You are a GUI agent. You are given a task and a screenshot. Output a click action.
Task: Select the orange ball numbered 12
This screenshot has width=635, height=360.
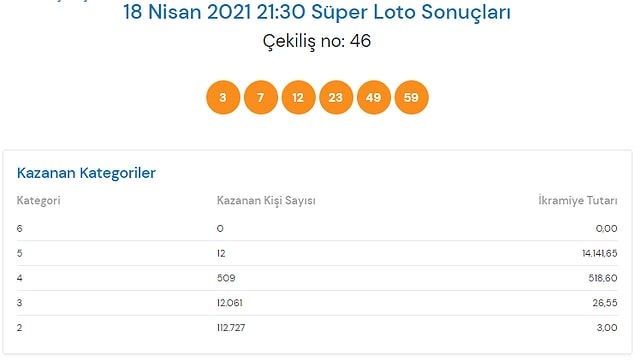click(x=298, y=98)
